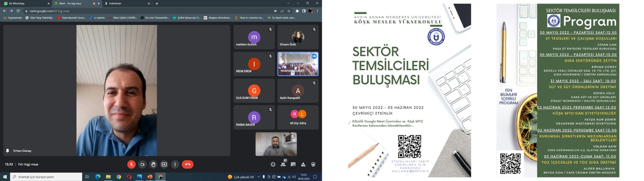Open meeting details info icon
This screenshot has height=181, width=644.
tap(273, 165)
